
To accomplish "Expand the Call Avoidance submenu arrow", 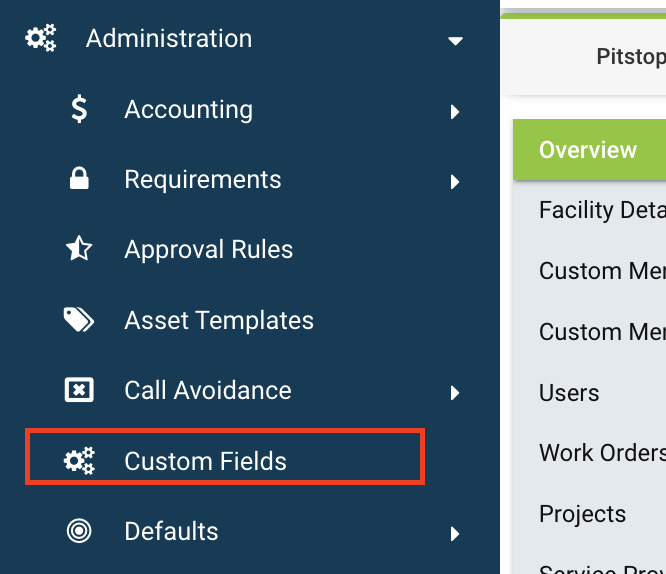I will [455, 393].
